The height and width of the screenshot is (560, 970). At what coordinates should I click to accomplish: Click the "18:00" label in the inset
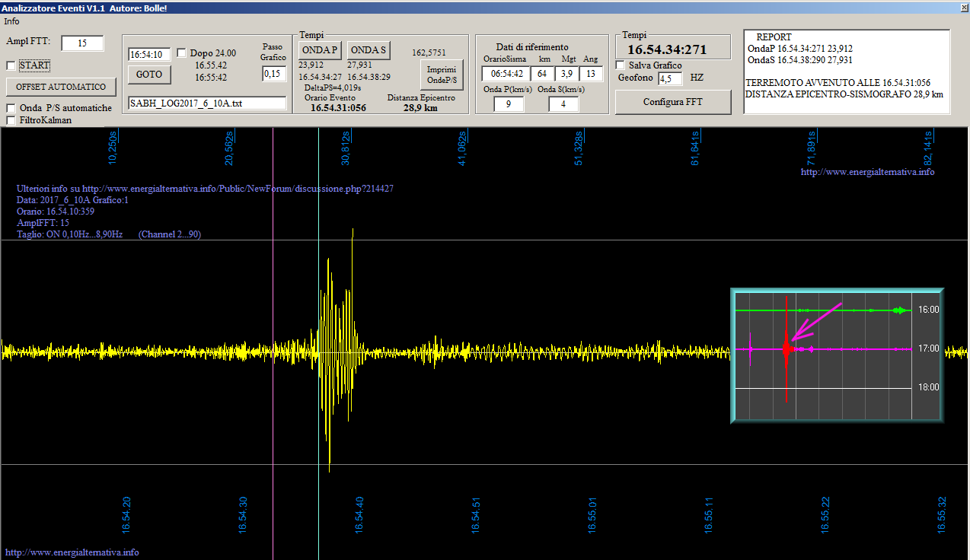coord(928,387)
